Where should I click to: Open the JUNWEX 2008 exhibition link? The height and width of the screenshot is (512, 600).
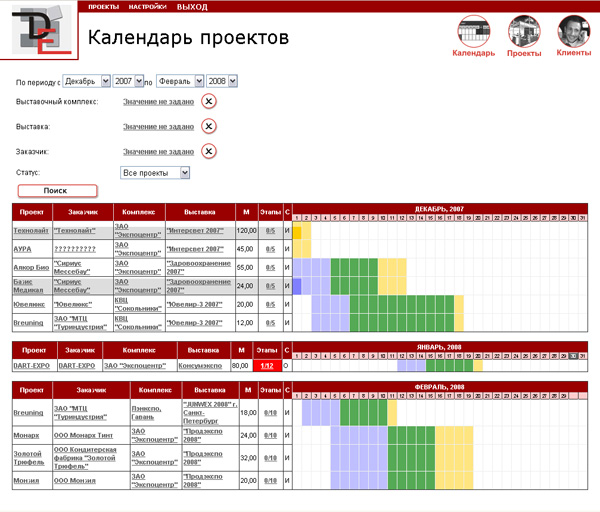[x=210, y=413]
